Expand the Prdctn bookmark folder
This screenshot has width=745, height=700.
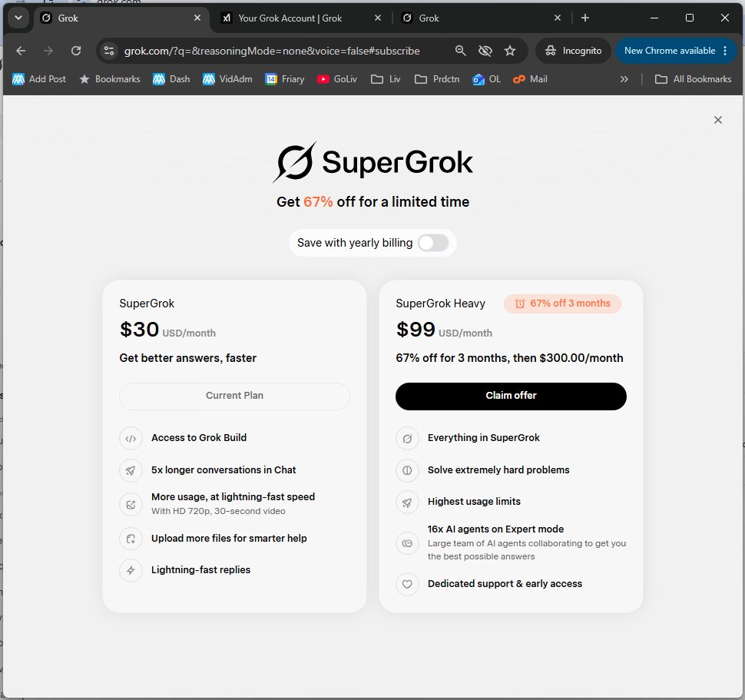[x=437, y=79]
